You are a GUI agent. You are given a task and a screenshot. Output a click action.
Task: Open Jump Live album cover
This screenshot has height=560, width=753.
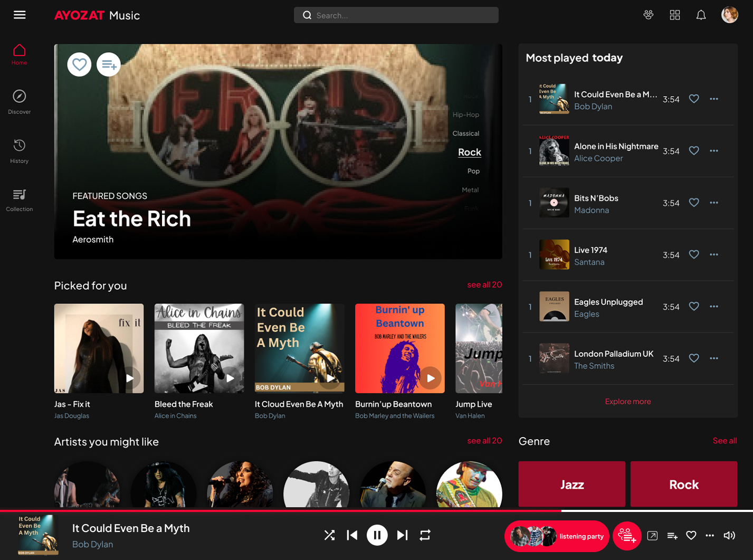click(x=479, y=348)
